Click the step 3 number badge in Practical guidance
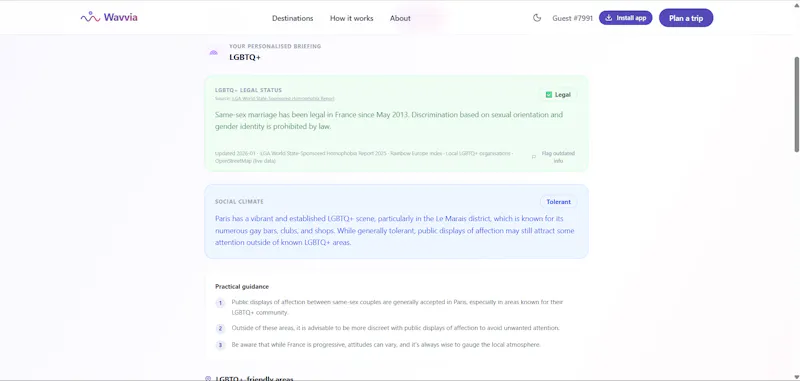The height and width of the screenshot is (381, 800). pyautogui.click(x=220, y=345)
